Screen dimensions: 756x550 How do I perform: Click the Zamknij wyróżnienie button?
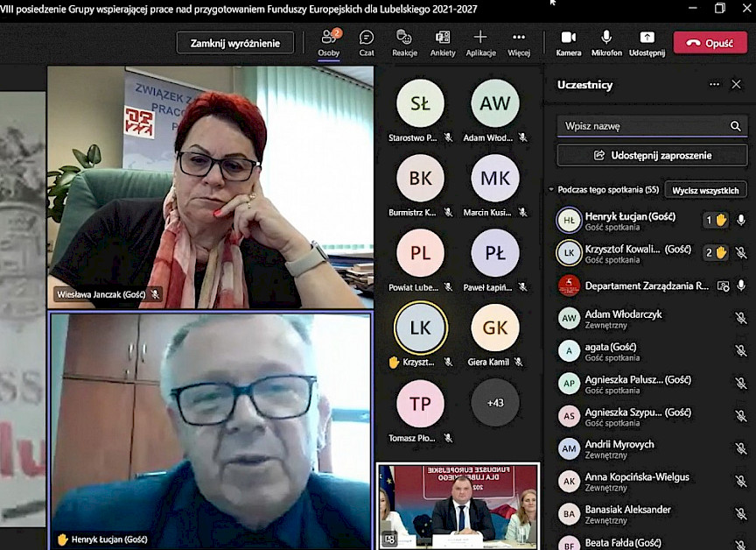coord(235,43)
